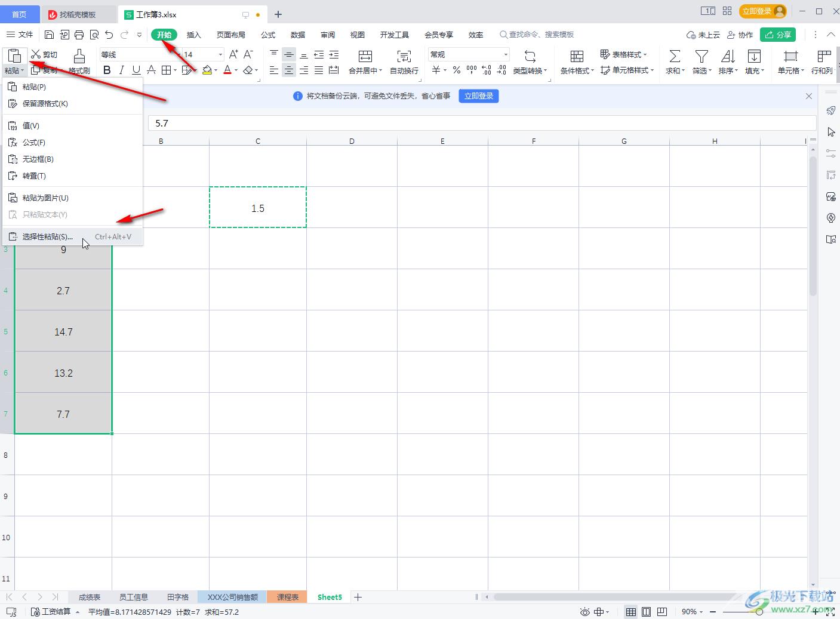This screenshot has width=840, height=619.
Task: Increase font size with A+ icon
Action: click(x=233, y=54)
